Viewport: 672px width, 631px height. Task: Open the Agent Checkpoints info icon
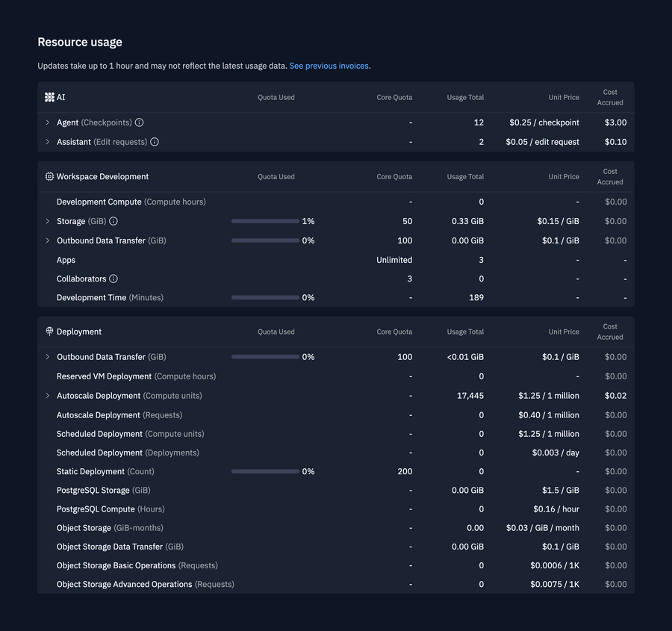click(x=139, y=122)
